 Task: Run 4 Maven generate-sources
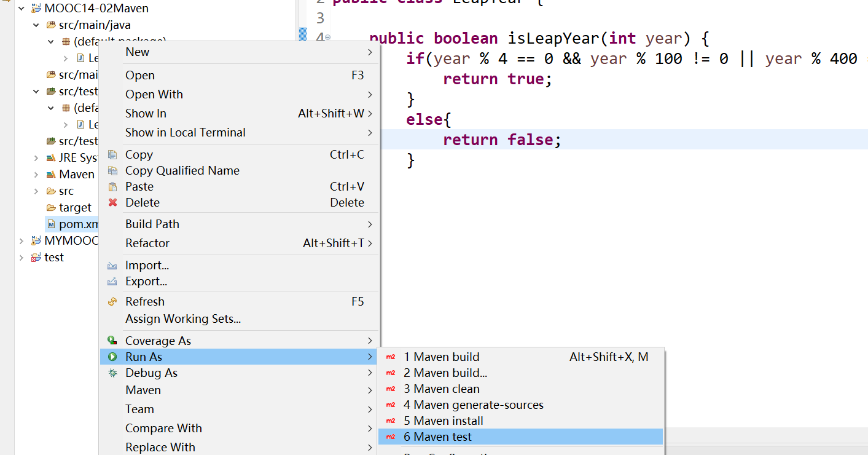pos(521,405)
